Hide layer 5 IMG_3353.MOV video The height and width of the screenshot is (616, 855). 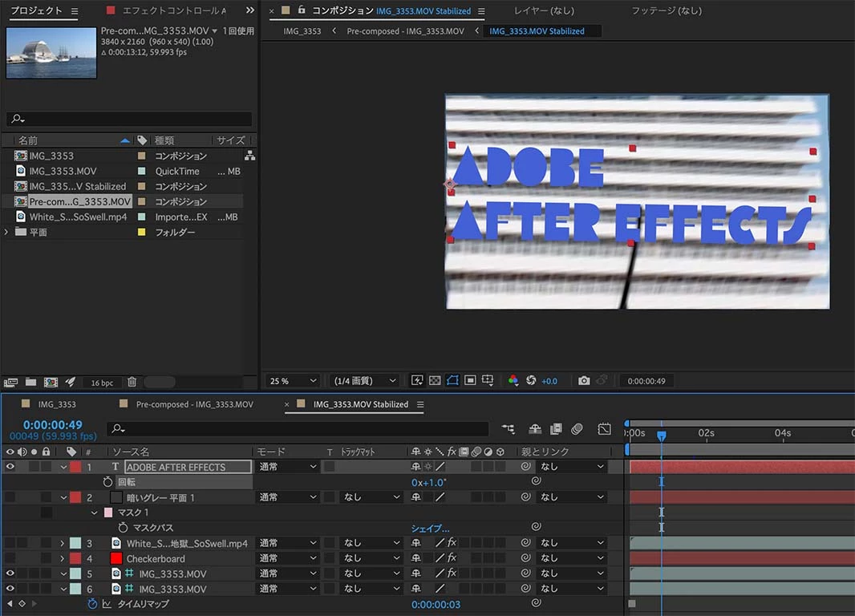click(10, 573)
